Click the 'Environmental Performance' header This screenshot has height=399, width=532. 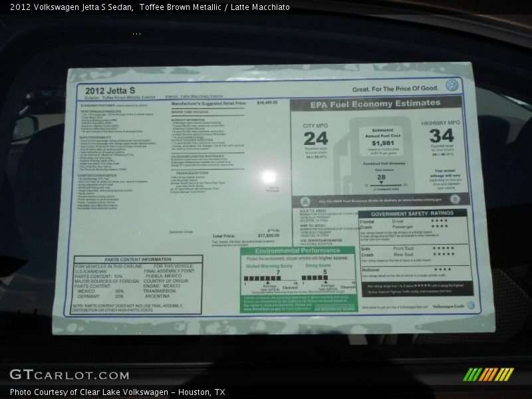pos(297,251)
